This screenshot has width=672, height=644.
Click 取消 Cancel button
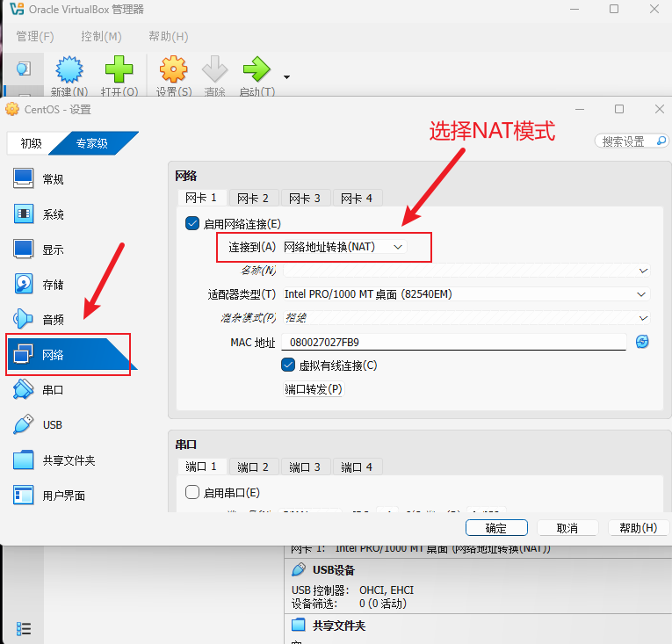coord(567,528)
